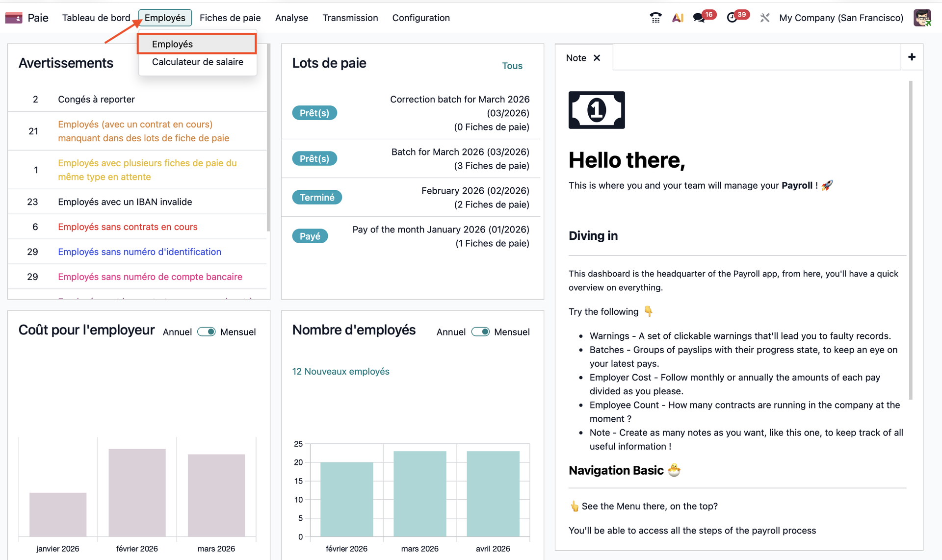The width and height of the screenshot is (942, 560).
Task: Open the activities clock icon
Action: [x=732, y=18]
